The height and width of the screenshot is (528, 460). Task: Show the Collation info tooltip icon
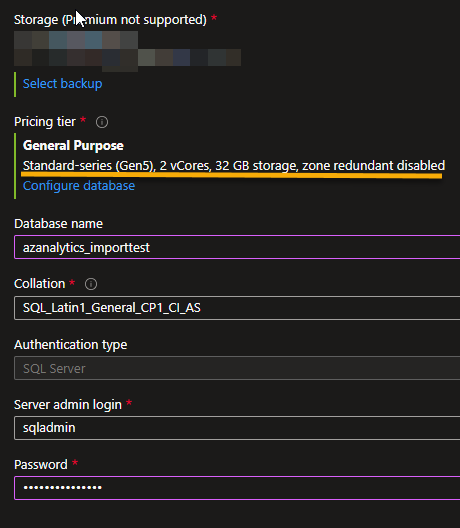(x=91, y=284)
